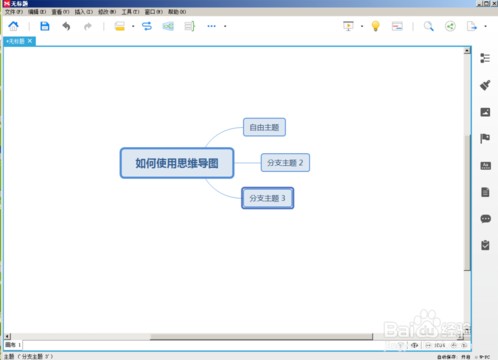498x360 pixels.
Task: Select the 自由主题 topic node
Action: pyautogui.click(x=264, y=127)
